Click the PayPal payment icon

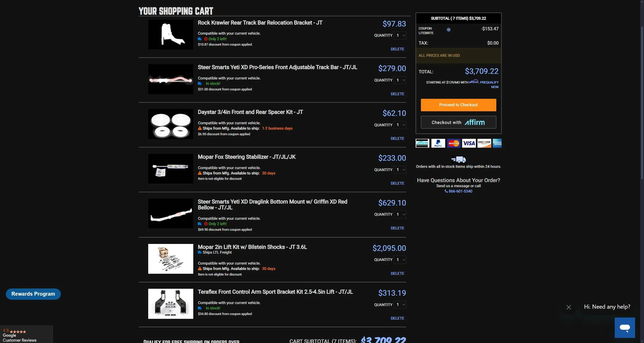[x=438, y=143]
